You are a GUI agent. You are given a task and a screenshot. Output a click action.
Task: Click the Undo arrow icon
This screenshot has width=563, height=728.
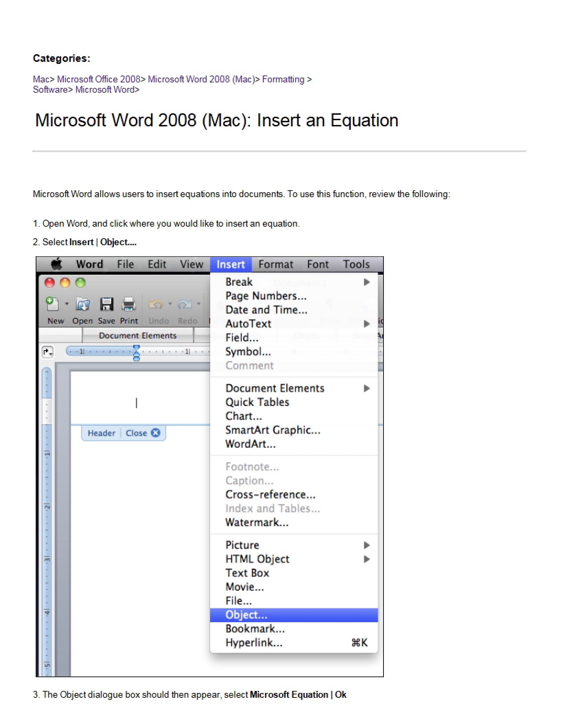pyautogui.click(x=155, y=304)
